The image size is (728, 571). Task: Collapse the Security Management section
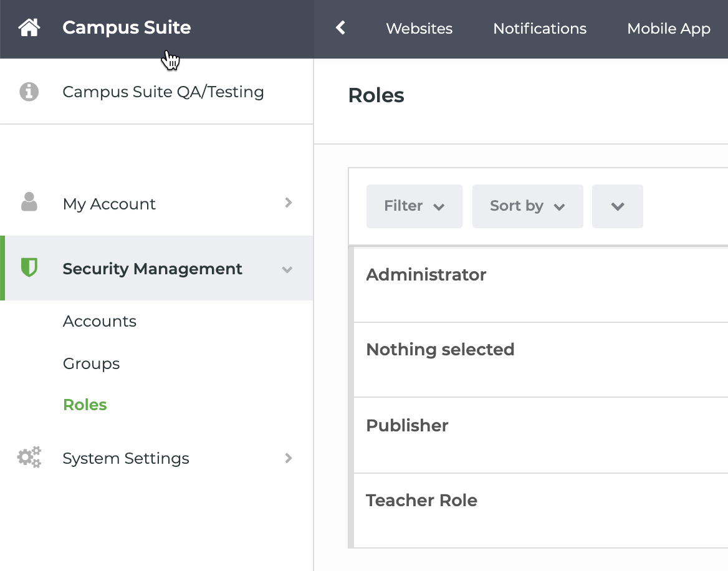[287, 269]
